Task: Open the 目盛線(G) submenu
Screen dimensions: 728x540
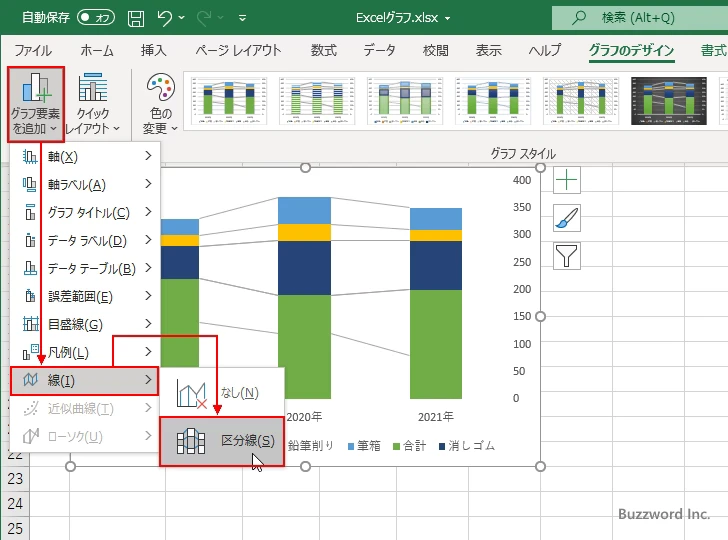Action: point(85,324)
